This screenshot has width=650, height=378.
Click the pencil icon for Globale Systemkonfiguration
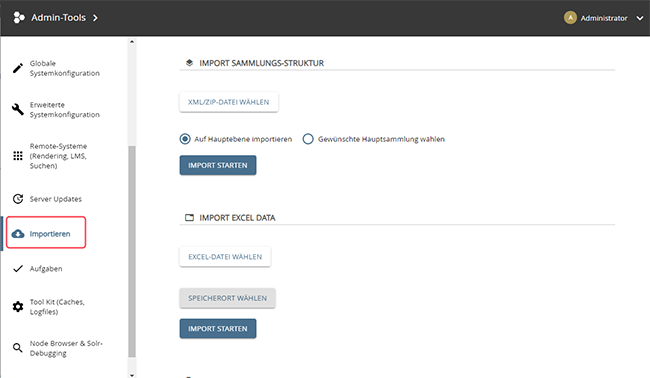(x=17, y=68)
